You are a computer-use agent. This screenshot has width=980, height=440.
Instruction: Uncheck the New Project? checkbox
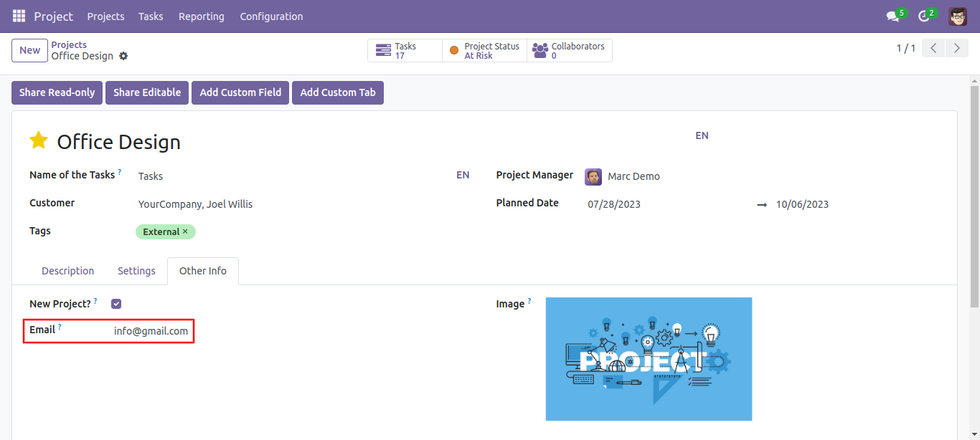[x=116, y=304]
